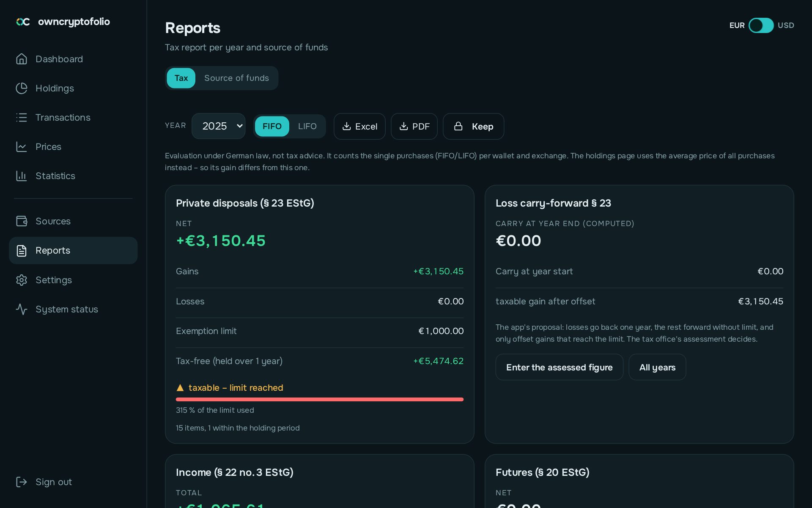The image size is (812, 508).
Task: Click the Sign out arrow icon
Action: (22, 482)
